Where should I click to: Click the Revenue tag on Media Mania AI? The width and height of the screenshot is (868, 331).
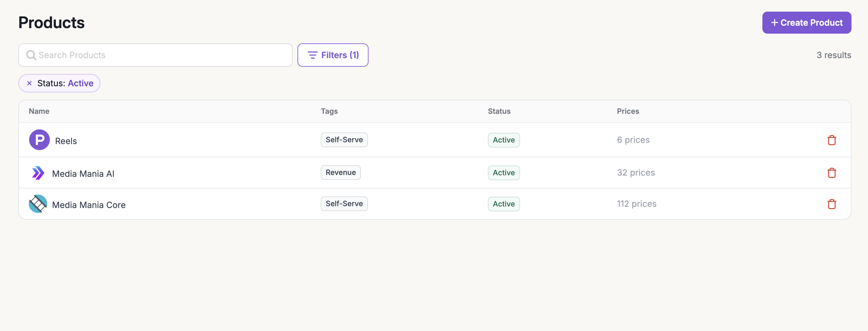[x=340, y=173]
